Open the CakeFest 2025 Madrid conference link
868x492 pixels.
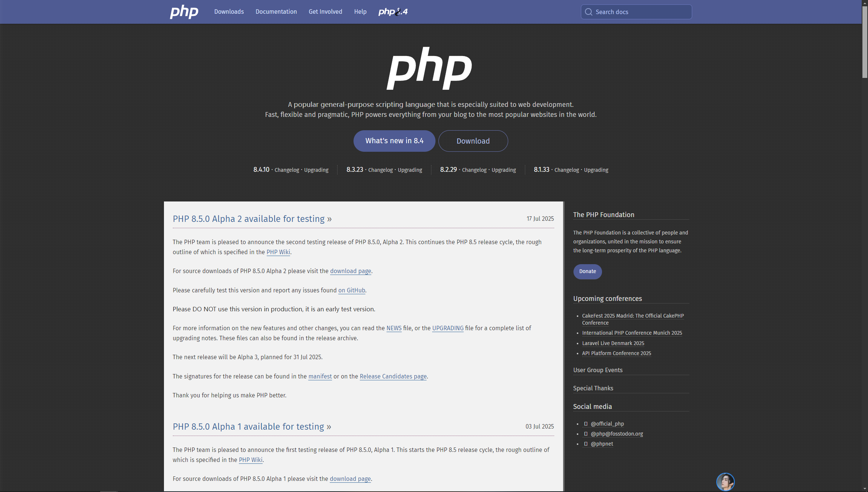(633, 319)
